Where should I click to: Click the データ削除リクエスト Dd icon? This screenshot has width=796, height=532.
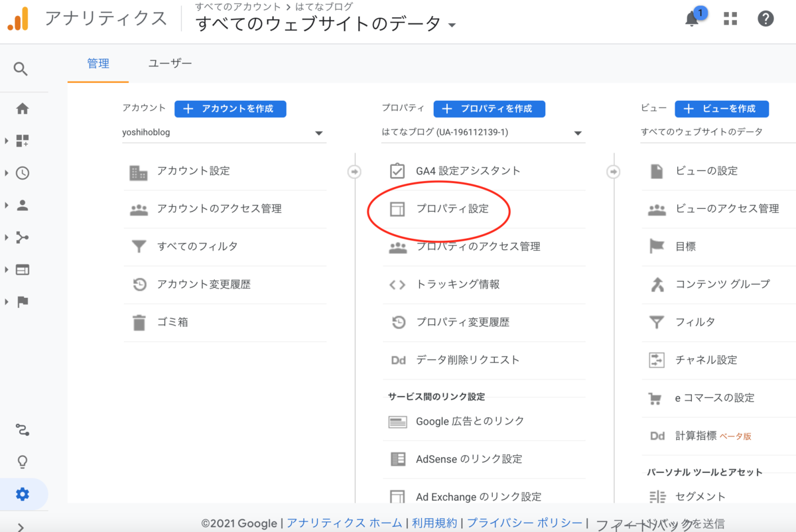(x=398, y=360)
